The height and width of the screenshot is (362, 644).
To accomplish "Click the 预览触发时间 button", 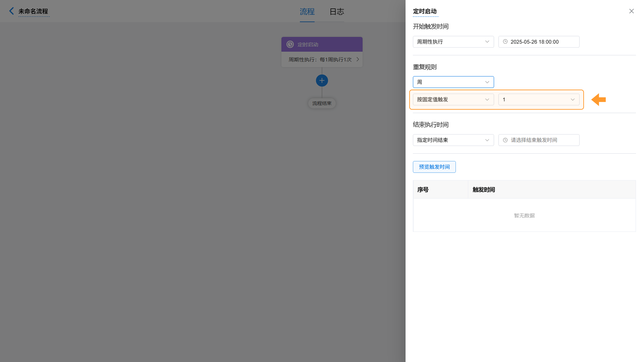I will pyautogui.click(x=434, y=167).
